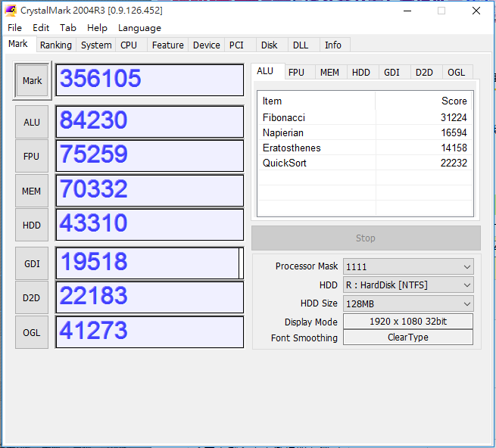This screenshot has height=448, width=496.
Task: Run the full Mark benchmark button
Action: click(x=32, y=81)
